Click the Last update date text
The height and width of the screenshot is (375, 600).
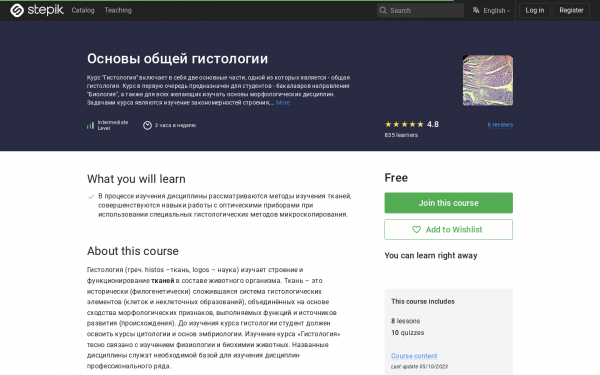coord(419,367)
